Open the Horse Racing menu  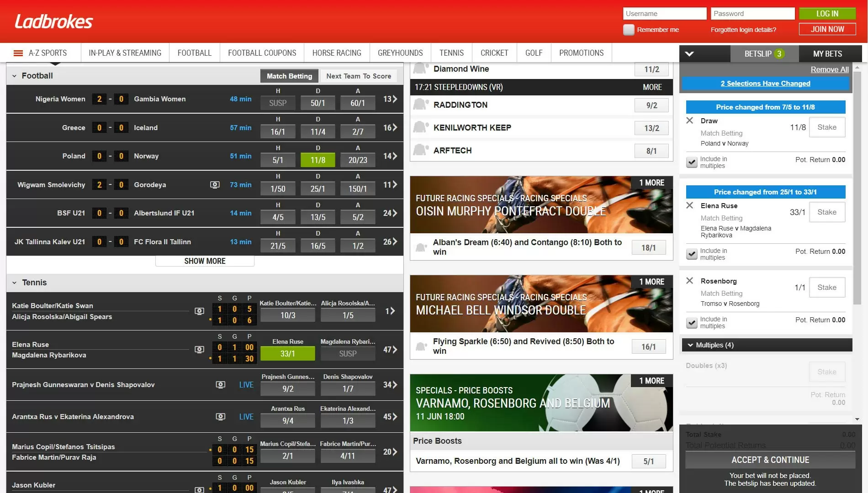click(x=337, y=53)
